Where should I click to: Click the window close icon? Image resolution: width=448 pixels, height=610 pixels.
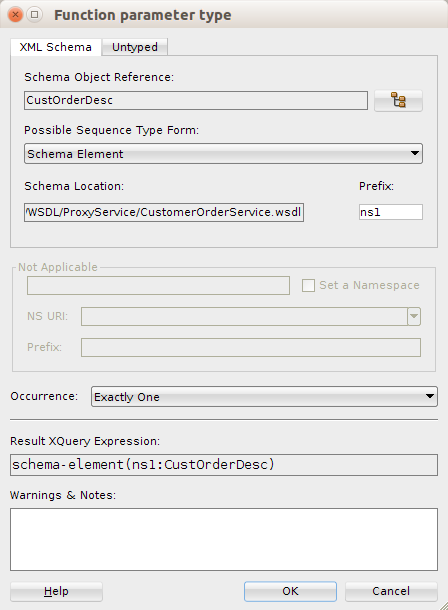click(x=16, y=15)
